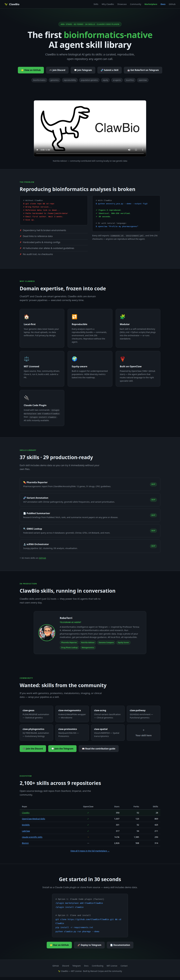
Task: Click the population-genetics topic tag
Action: 89,80
